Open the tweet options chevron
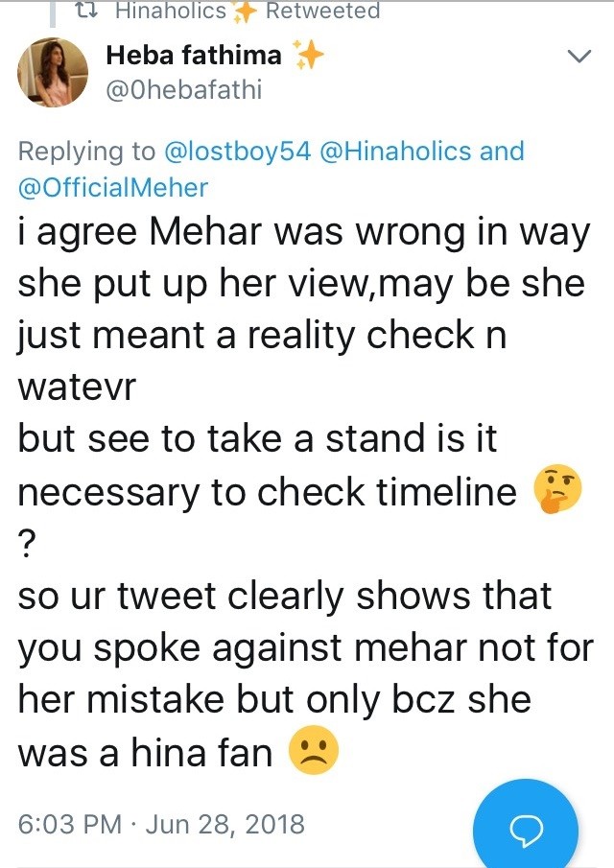 point(579,56)
